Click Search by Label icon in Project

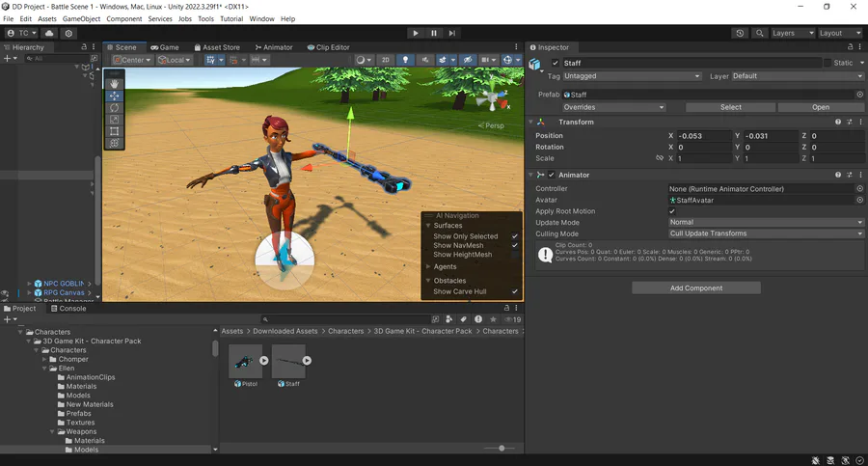pos(463,319)
